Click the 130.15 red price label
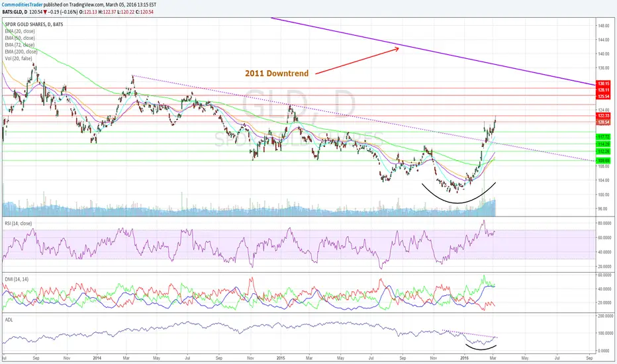The image size is (617, 364). [604, 83]
